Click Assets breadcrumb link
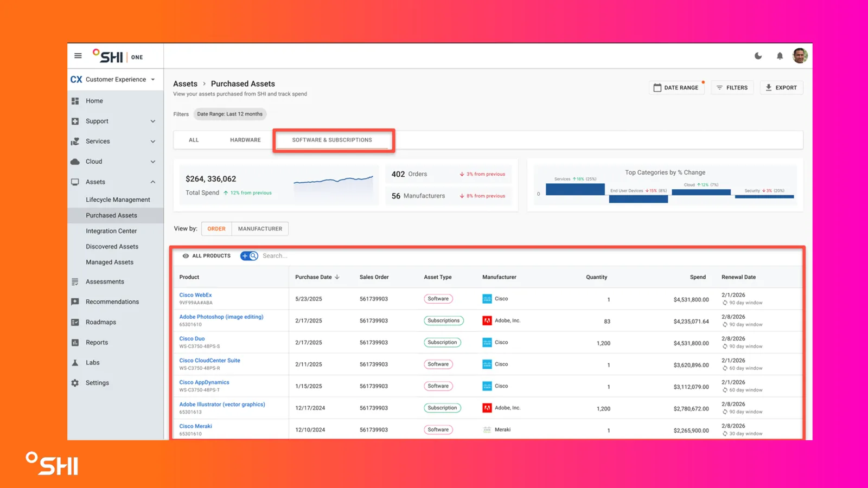868x488 pixels. point(185,84)
